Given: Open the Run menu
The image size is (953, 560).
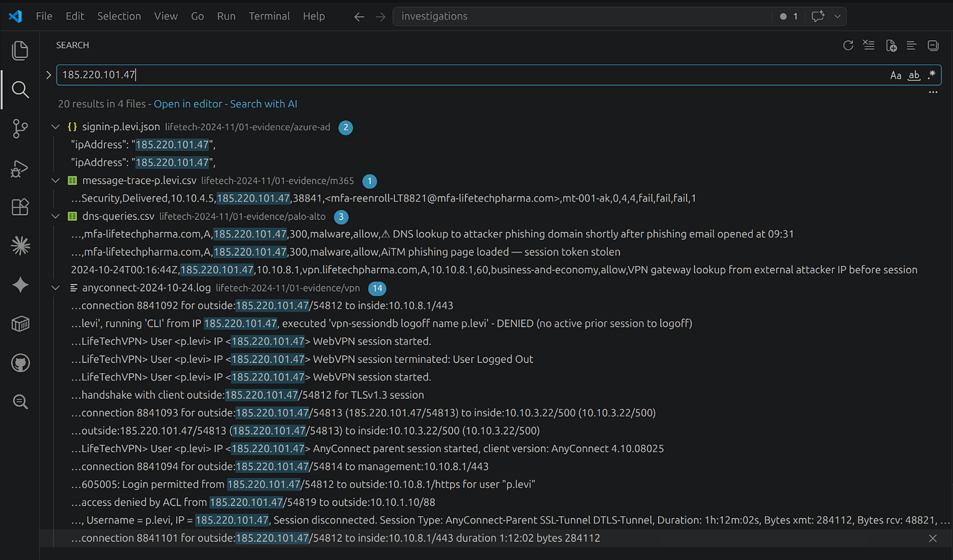Looking at the screenshot, I should pos(226,16).
